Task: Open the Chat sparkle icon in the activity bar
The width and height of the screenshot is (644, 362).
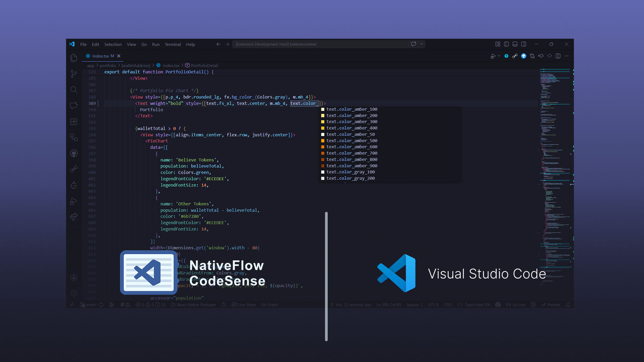Action: pos(74,106)
